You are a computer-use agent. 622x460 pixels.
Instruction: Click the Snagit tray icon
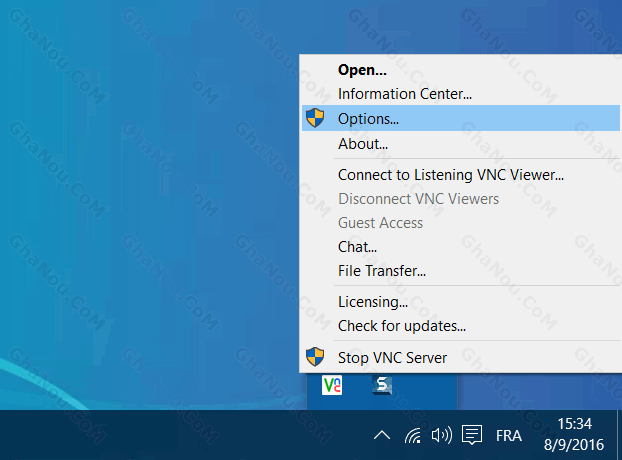click(x=382, y=385)
